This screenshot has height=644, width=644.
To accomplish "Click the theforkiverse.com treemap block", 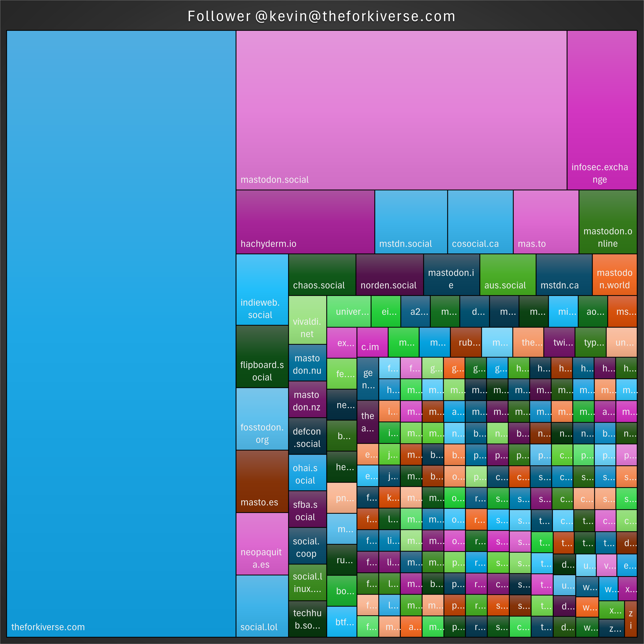I will [x=121, y=333].
